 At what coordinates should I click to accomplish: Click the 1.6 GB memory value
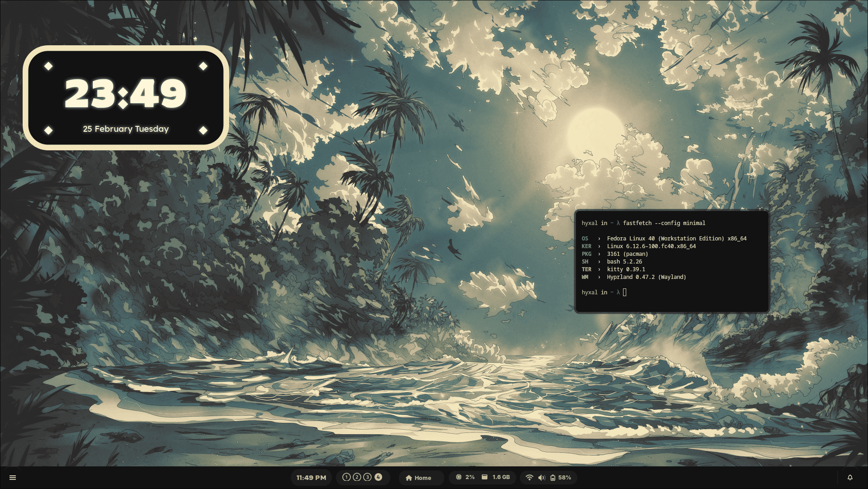click(x=501, y=477)
